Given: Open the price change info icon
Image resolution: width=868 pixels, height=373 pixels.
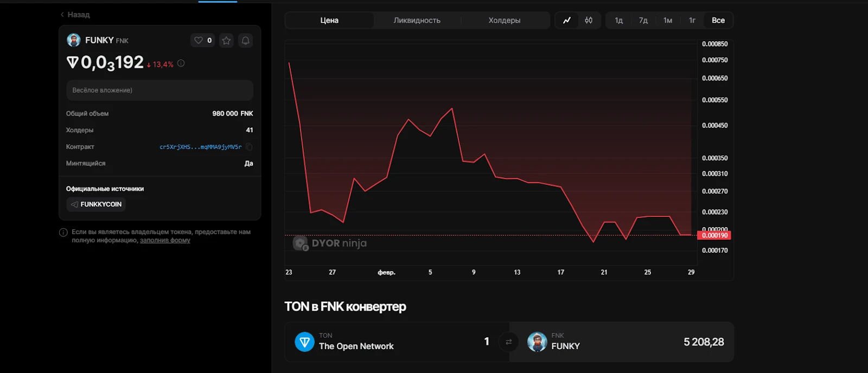Looking at the screenshot, I should [x=181, y=63].
